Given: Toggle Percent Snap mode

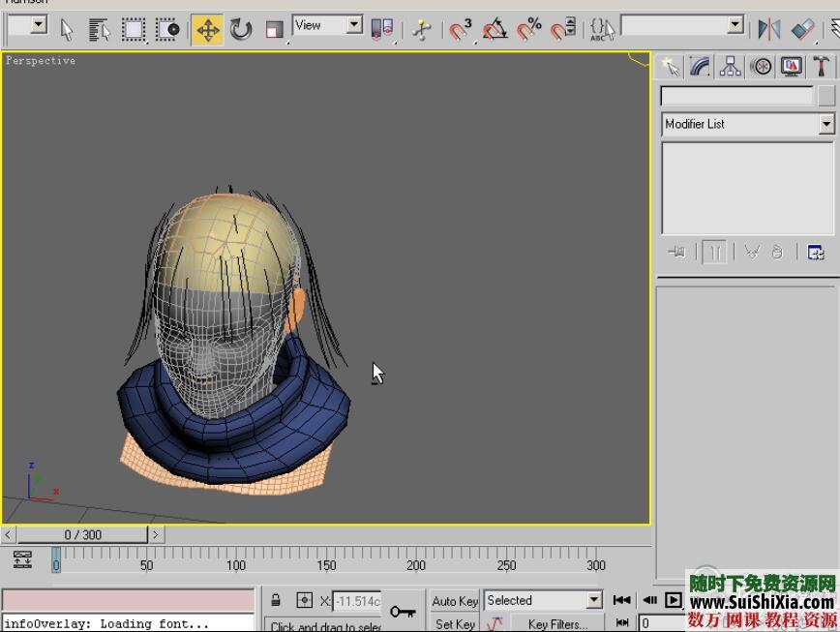Looking at the screenshot, I should coord(531,29).
